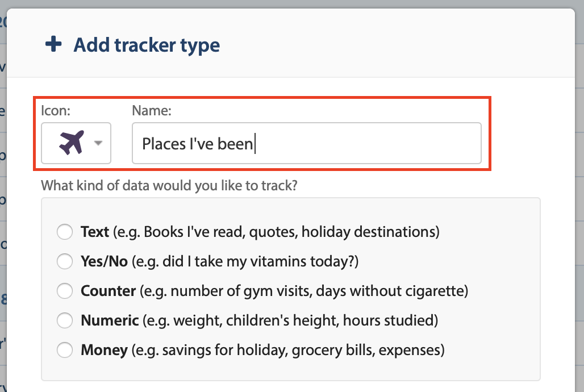Click the 'Money' label to select it
Screen dimensions: 584x392
104,350
